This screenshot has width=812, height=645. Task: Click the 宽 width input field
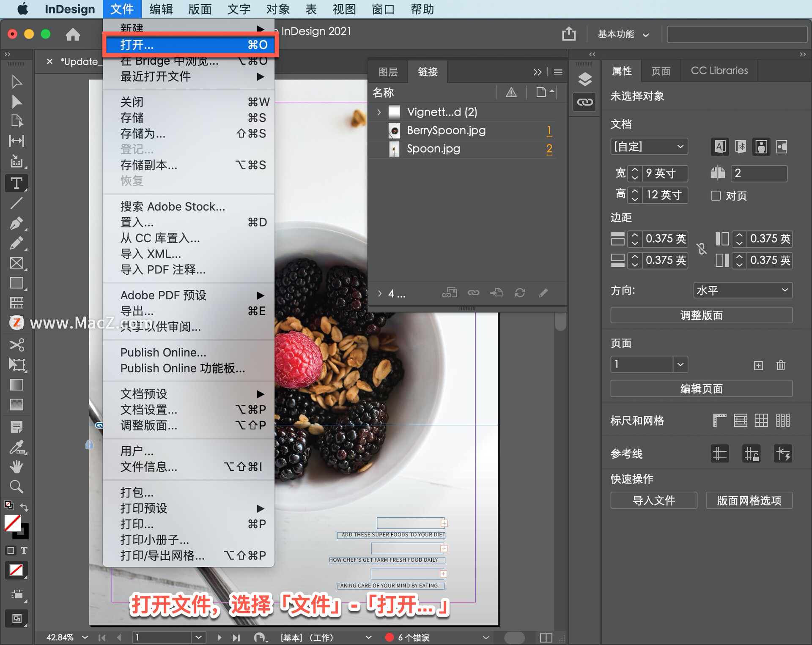point(664,173)
